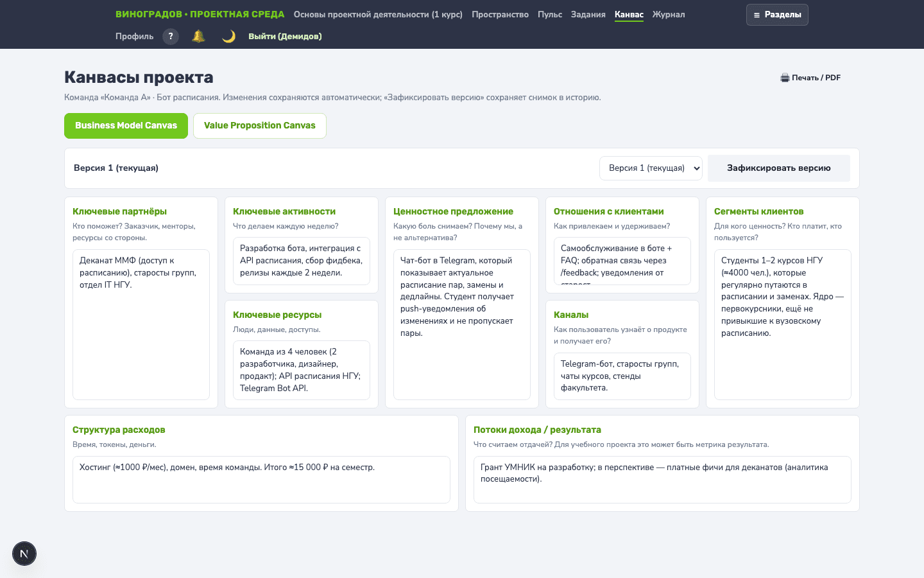Screen dimensions: 924x578
Task: Click hint 'Что делаем каждую неделю?'
Action: (286, 226)
